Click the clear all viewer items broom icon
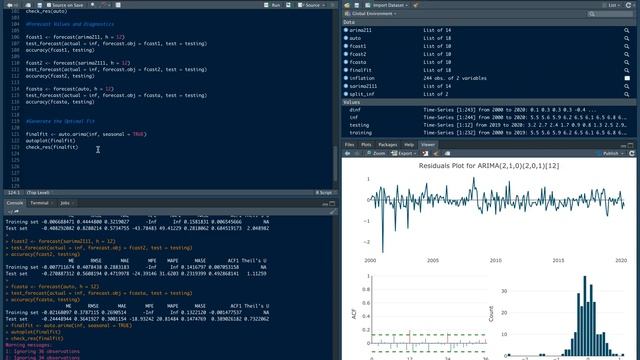640x360 pixels. (436, 153)
